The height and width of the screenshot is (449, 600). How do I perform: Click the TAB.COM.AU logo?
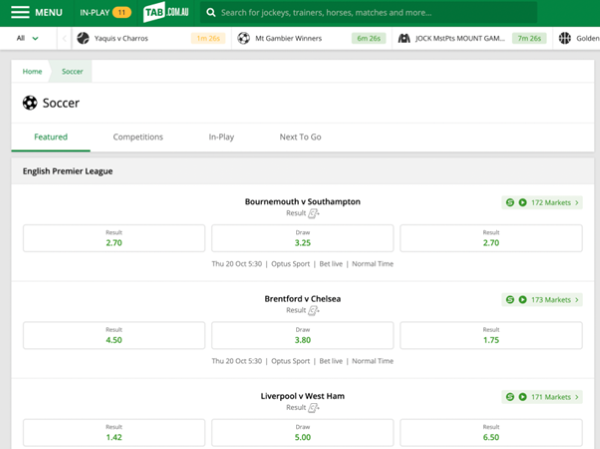(x=166, y=12)
